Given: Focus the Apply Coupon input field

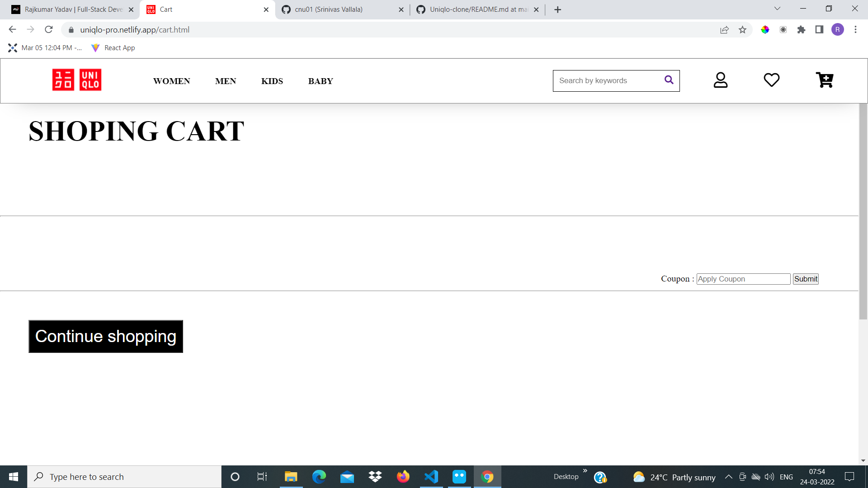Looking at the screenshot, I should [743, 279].
